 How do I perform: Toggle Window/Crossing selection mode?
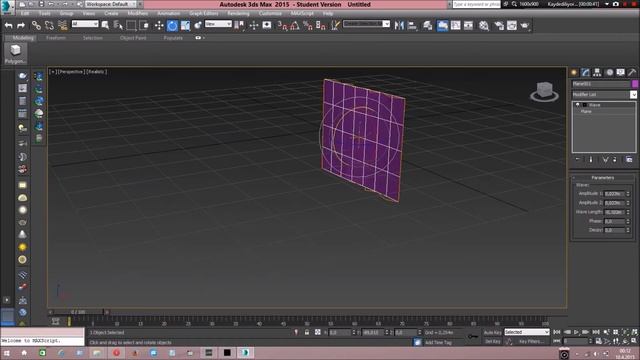point(144,25)
